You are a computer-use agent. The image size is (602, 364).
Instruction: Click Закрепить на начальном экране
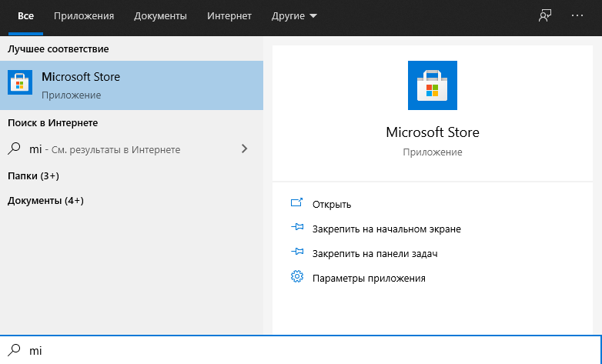386,229
